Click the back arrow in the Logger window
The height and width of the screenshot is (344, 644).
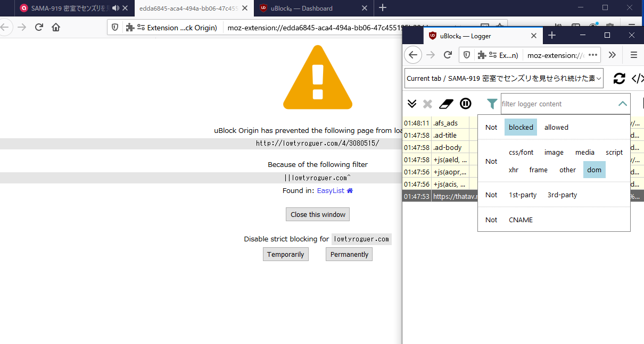[x=413, y=55]
